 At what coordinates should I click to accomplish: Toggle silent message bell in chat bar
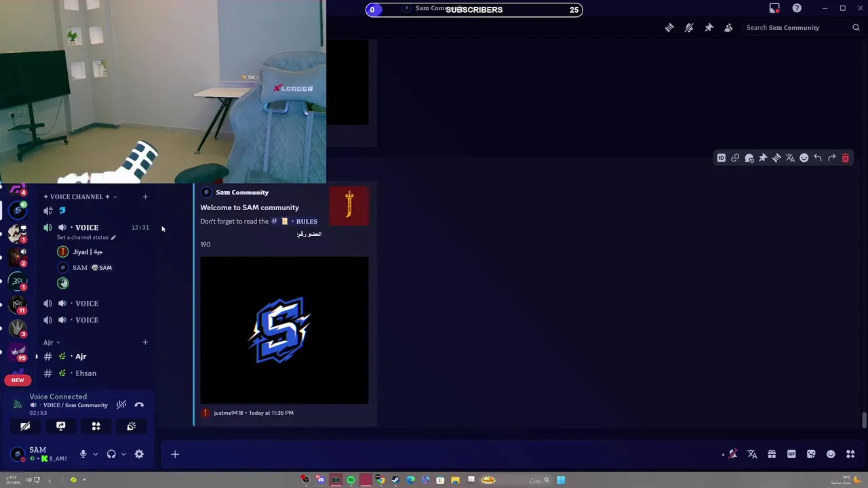click(732, 454)
